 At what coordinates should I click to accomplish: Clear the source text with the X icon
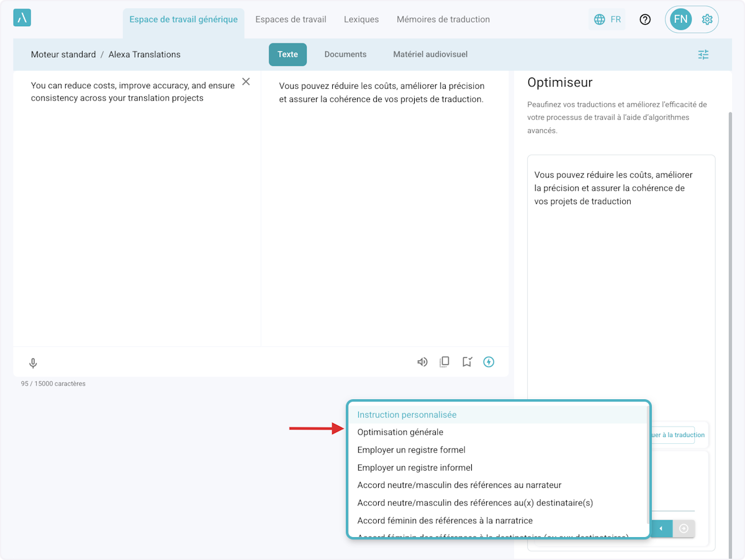point(246,82)
